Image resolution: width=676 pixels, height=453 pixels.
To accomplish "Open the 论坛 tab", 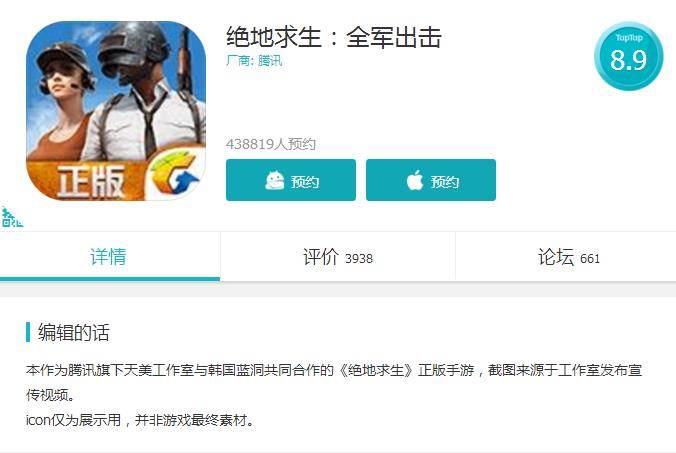I will (x=566, y=256).
